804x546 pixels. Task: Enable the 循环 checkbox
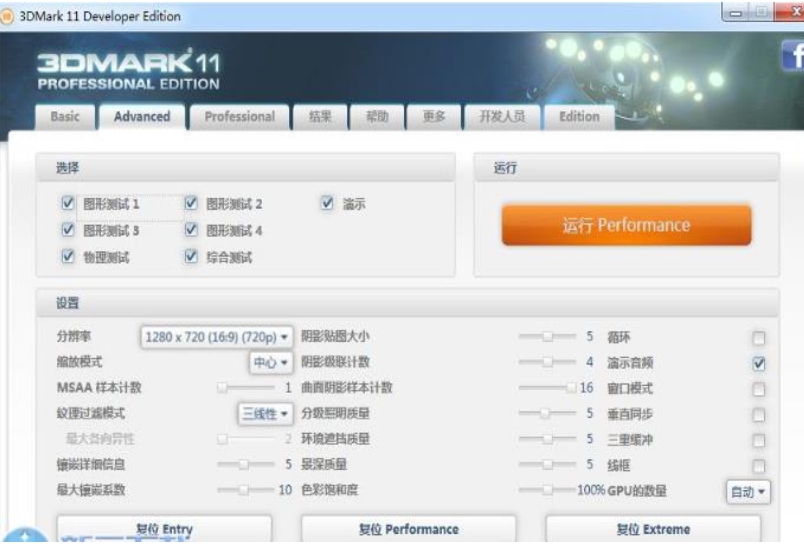point(759,338)
